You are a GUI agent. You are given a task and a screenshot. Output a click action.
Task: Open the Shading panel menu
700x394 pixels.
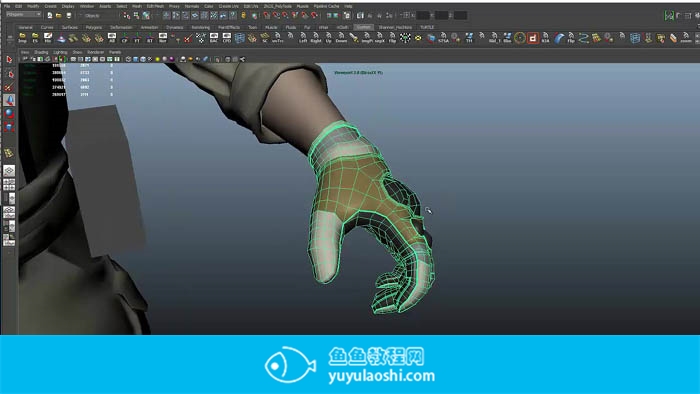coord(41,52)
